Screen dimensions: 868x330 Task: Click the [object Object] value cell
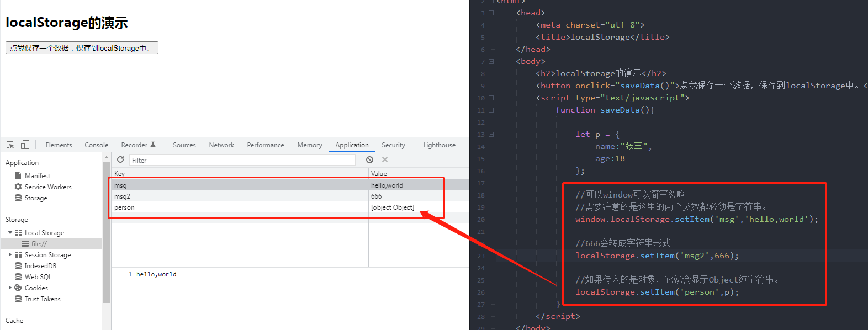pos(393,207)
